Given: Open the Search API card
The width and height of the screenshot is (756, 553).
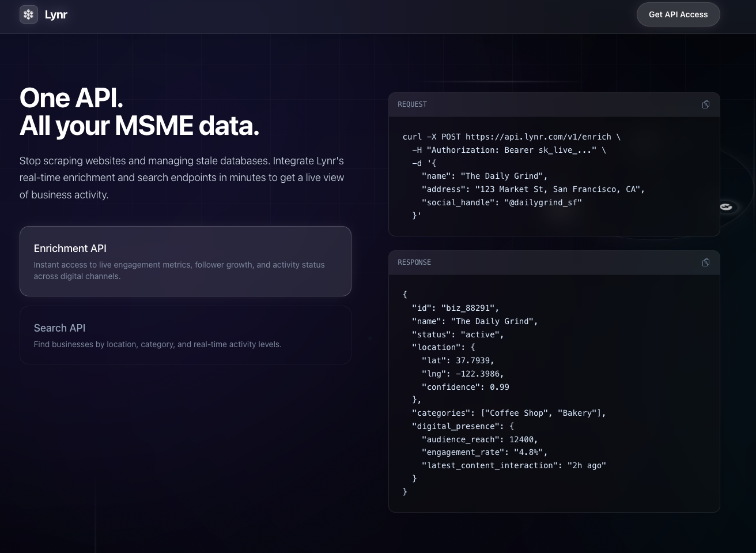Looking at the screenshot, I should tap(185, 334).
